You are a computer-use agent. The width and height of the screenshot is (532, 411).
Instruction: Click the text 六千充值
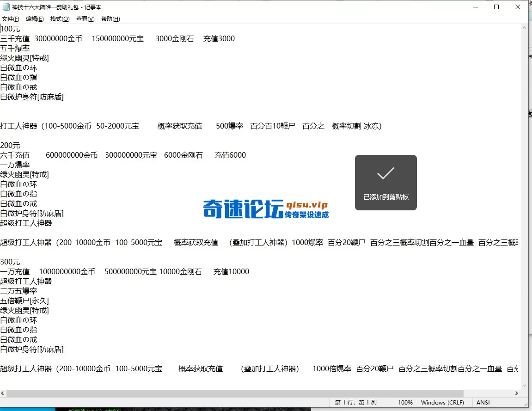coord(15,155)
